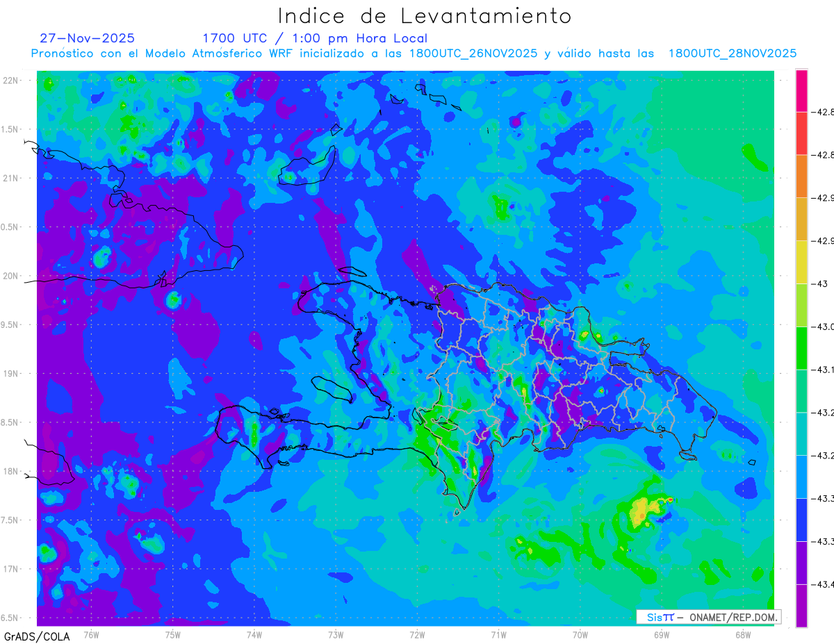Click the '8.5N' latitude label
This screenshot has height=644, width=834.
pos(10,423)
